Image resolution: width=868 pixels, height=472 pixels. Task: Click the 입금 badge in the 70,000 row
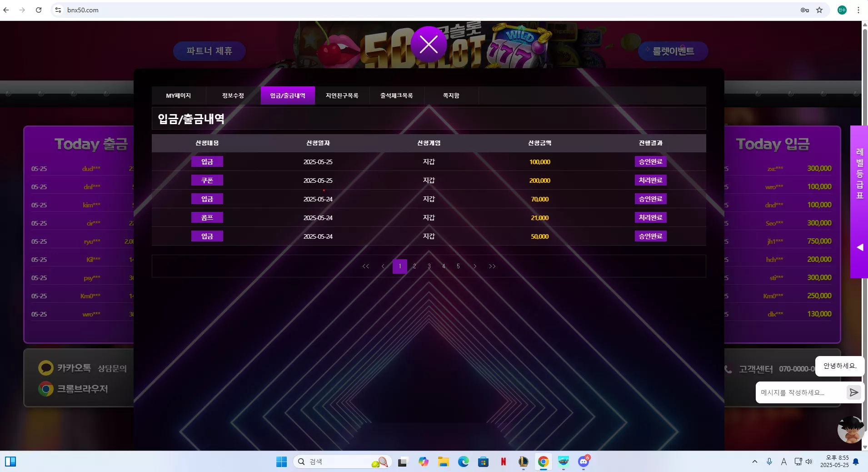pos(207,199)
